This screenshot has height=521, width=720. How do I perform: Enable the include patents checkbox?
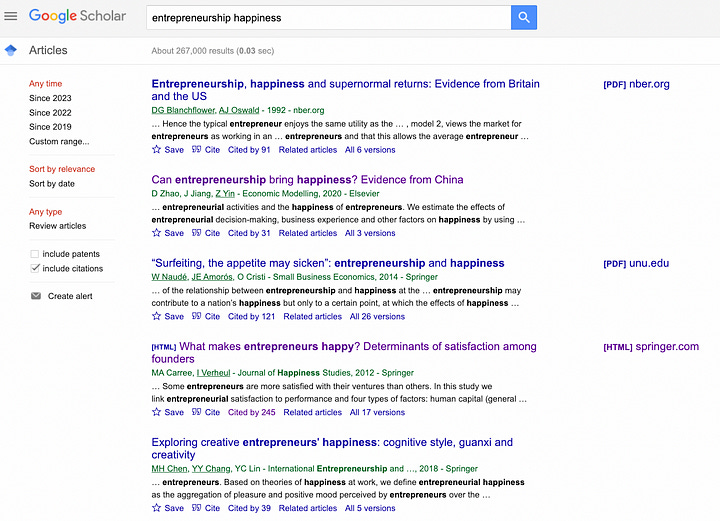34,254
